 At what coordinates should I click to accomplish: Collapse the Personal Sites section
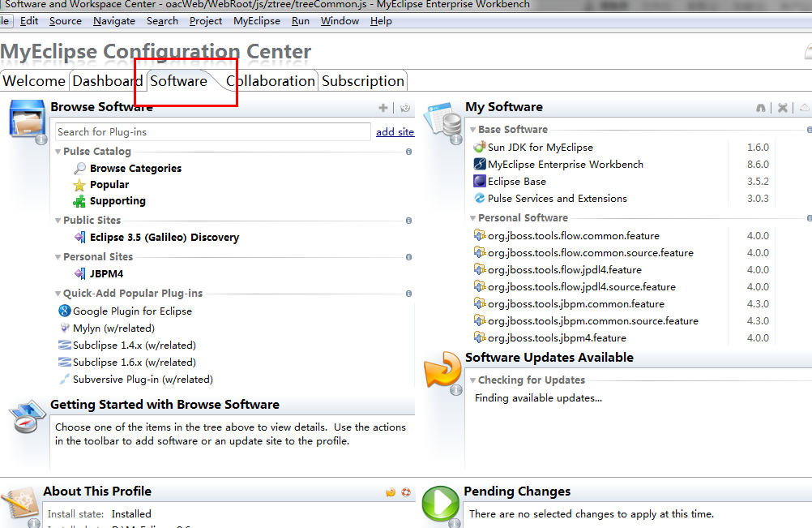(x=58, y=257)
